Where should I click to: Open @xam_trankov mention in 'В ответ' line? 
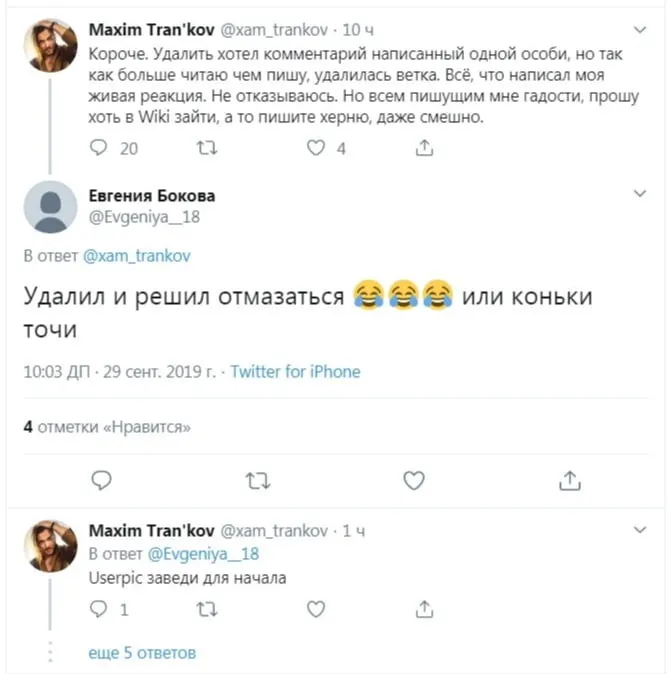(x=137, y=256)
